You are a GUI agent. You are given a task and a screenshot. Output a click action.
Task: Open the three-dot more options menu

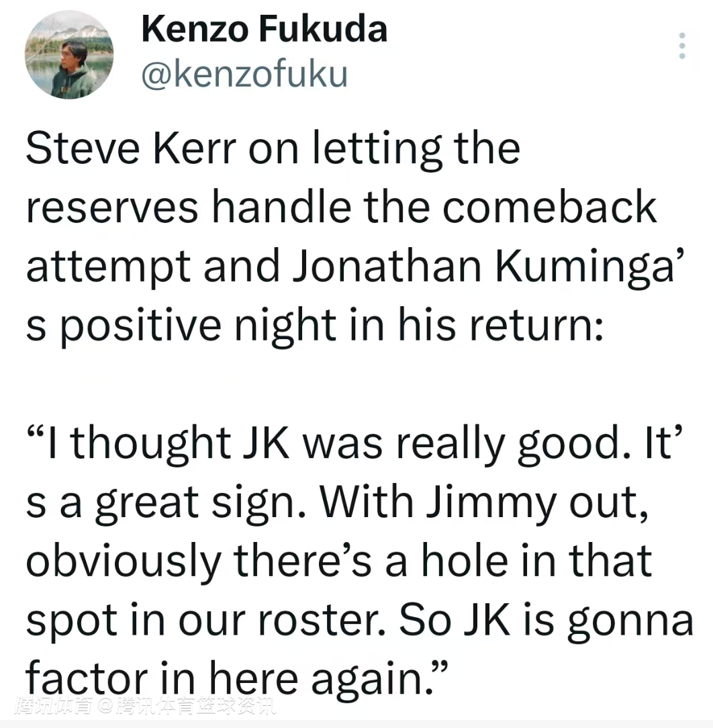click(682, 46)
